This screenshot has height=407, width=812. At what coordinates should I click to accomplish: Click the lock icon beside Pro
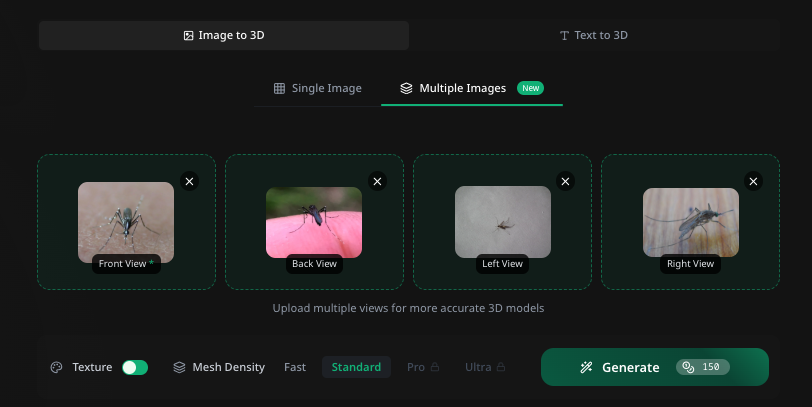[x=435, y=367]
